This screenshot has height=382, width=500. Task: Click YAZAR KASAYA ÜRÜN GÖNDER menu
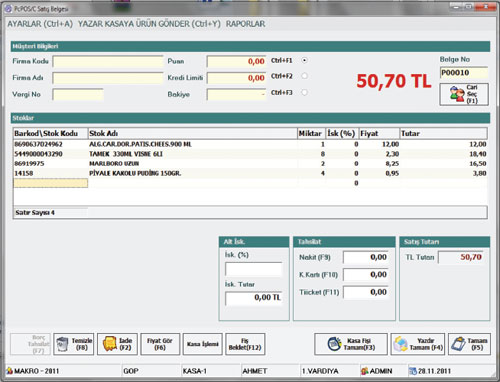coord(149,24)
